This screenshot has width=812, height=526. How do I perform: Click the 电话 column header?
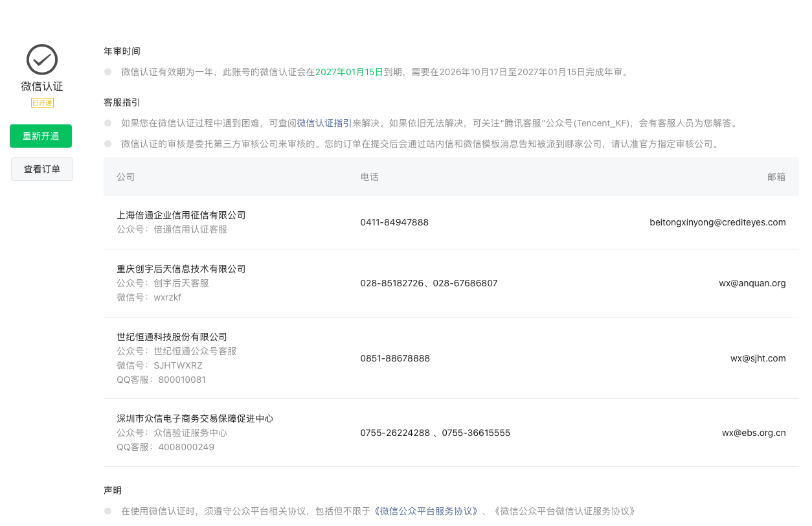click(370, 177)
